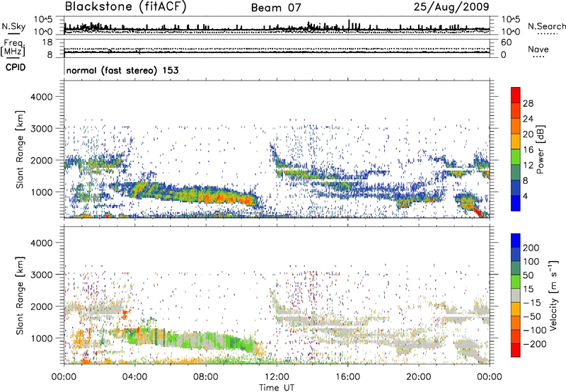Click the 20:00 time tick label
Image resolution: width=566 pixels, height=392 pixels.
[x=418, y=377]
